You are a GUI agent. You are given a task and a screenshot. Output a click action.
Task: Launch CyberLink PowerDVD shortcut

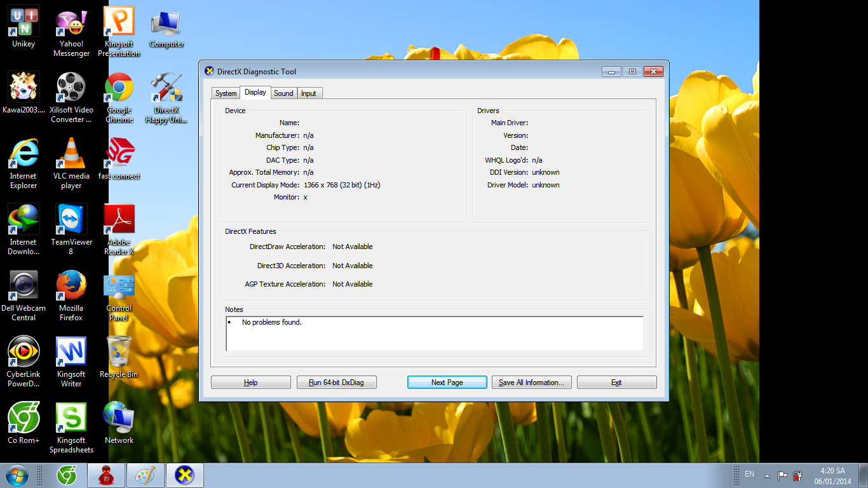24,363
